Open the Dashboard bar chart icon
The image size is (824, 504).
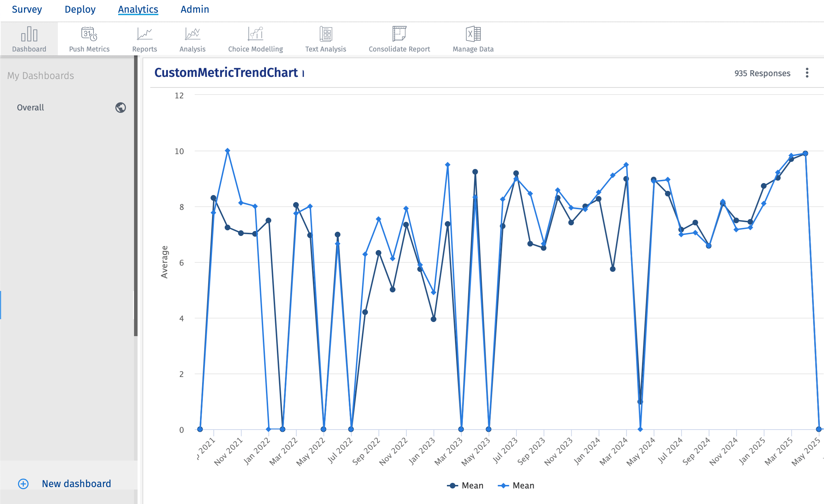coord(29,34)
